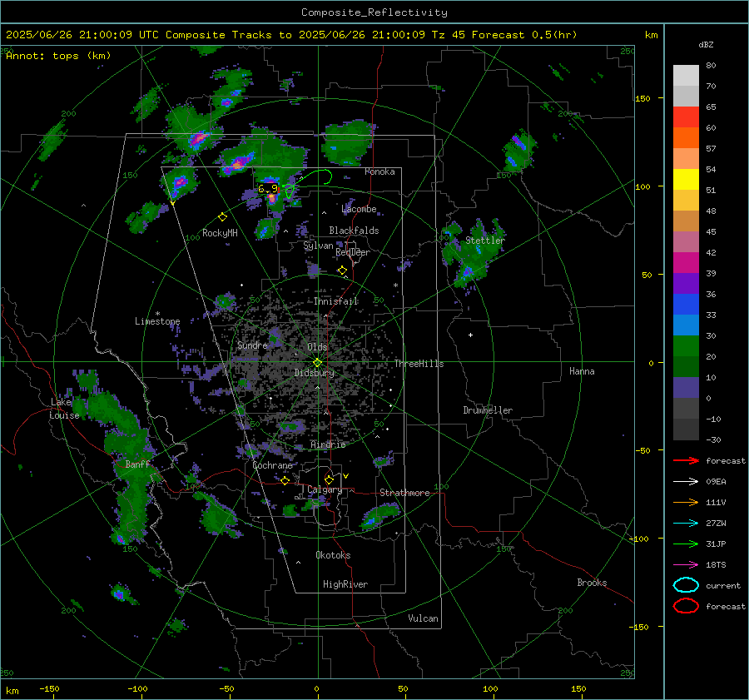Image resolution: width=749 pixels, height=700 pixels.
Task: Click the Composite Tracks timestamp header line
Action: tap(291, 35)
